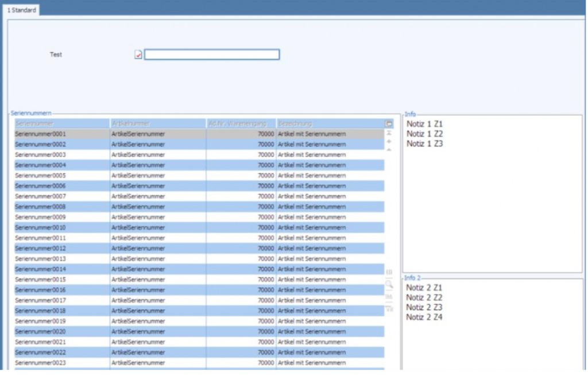Click the Notiz 2 Z4 line in Info 2
Image resolution: width=588 pixels, height=375 pixels.
click(x=424, y=317)
